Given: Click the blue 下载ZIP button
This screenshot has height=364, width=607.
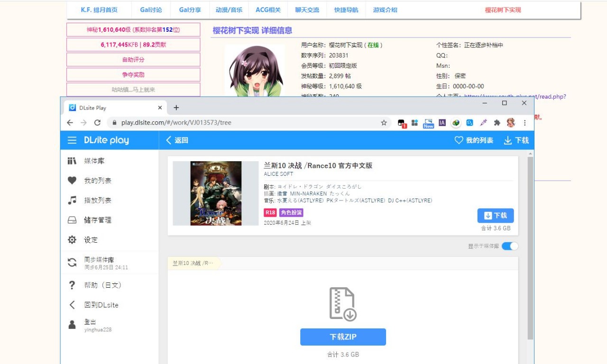Looking at the screenshot, I should tap(343, 337).
